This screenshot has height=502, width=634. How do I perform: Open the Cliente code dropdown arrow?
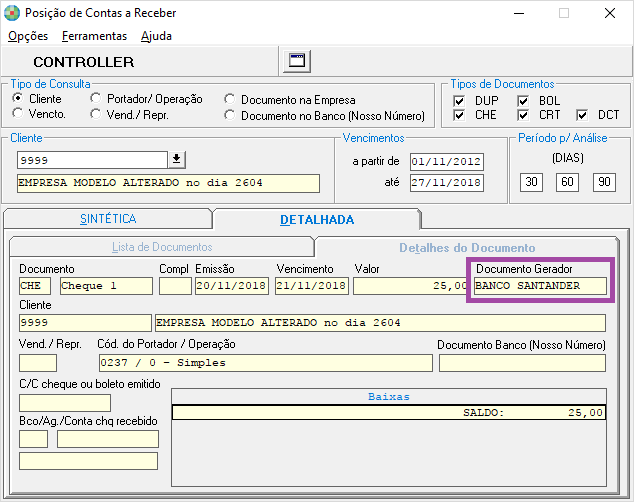click(x=177, y=160)
